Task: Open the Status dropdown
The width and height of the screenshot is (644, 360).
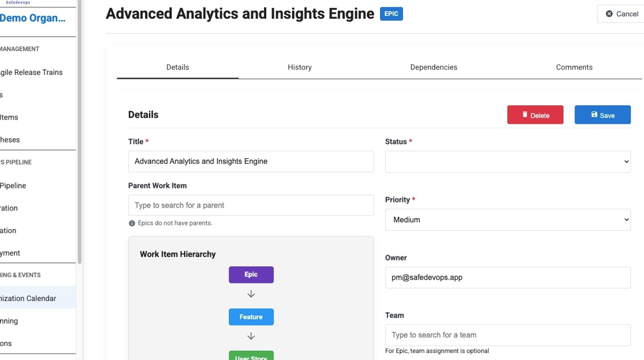Action: [507, 162]
